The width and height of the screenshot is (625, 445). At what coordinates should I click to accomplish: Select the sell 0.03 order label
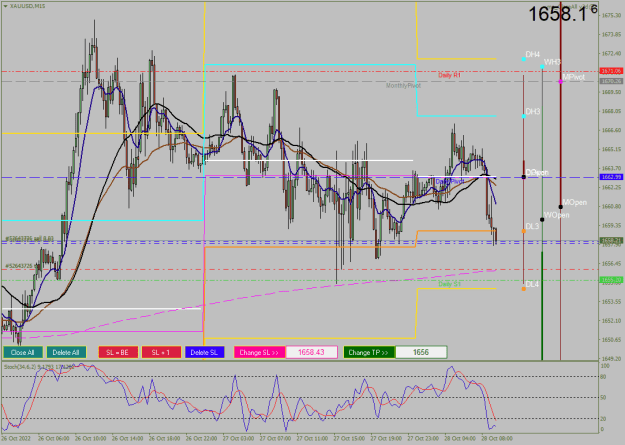(x=29, y=239)
